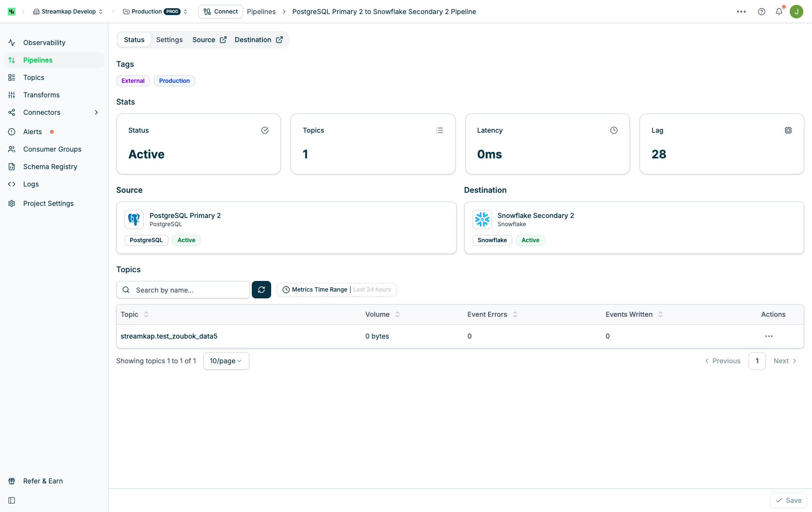This screenshot has width=812, height=512.
Task: Open PostgreSQL Primary 2 source card
Action: 286,228
